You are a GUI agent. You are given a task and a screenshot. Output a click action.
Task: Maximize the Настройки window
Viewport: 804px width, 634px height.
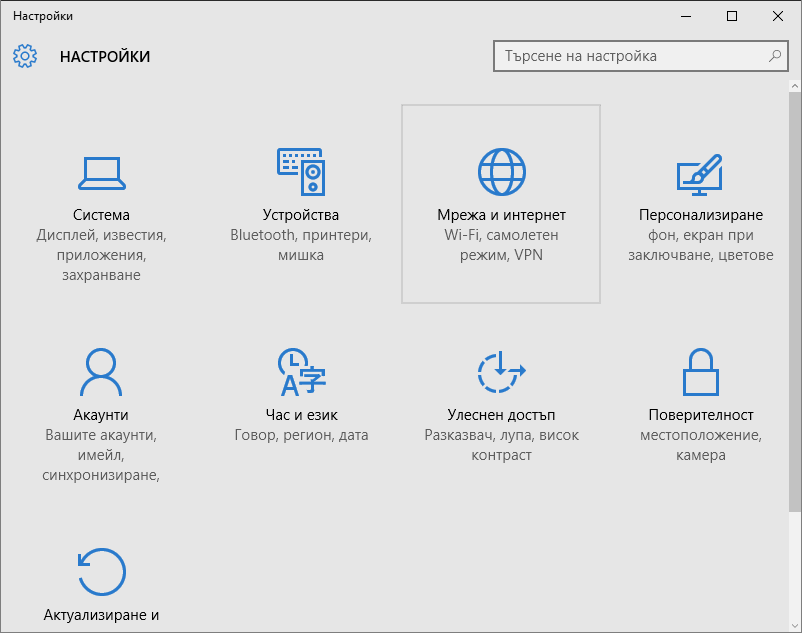point(732,16)
